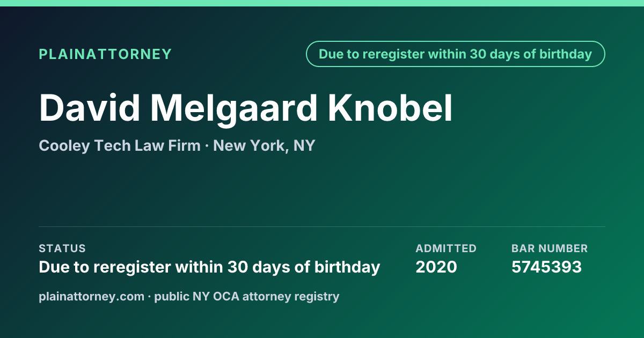Viewport: 644px width, 338px height.
Task: Click the reregister status pill badge
Action: point(456,54)
